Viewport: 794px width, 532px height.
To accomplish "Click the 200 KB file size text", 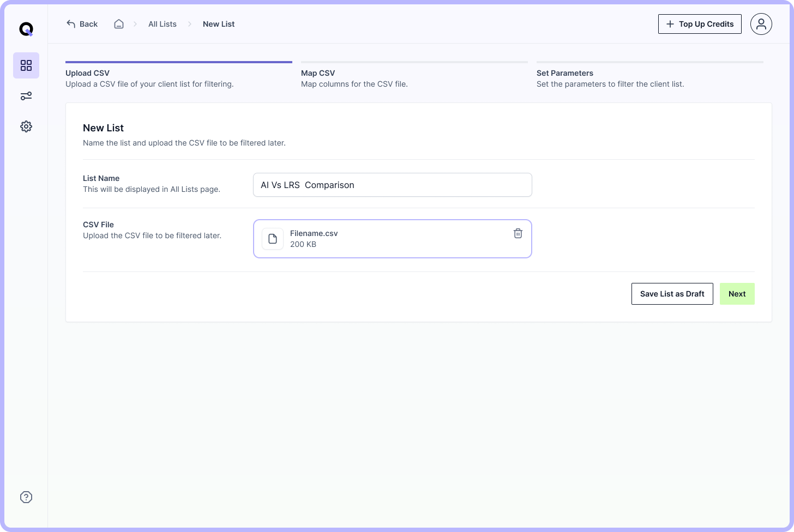I will (x=303, y=244).
